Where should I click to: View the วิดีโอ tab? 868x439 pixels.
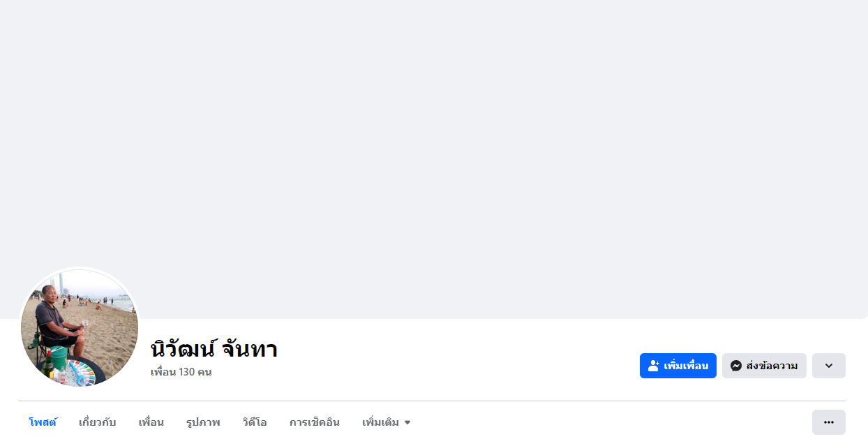pyautogui.click(x=255, y=422)
